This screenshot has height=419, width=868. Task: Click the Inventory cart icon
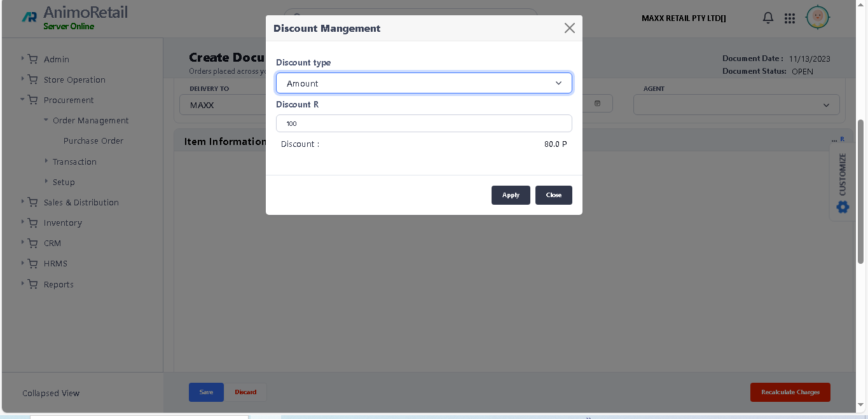click(33, 222)
